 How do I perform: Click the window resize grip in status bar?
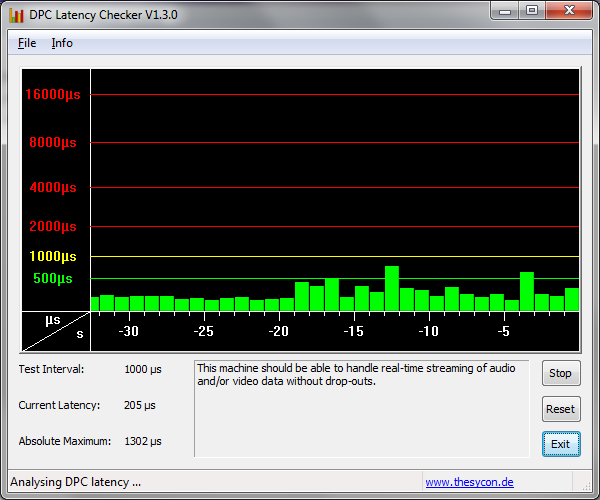586,485
